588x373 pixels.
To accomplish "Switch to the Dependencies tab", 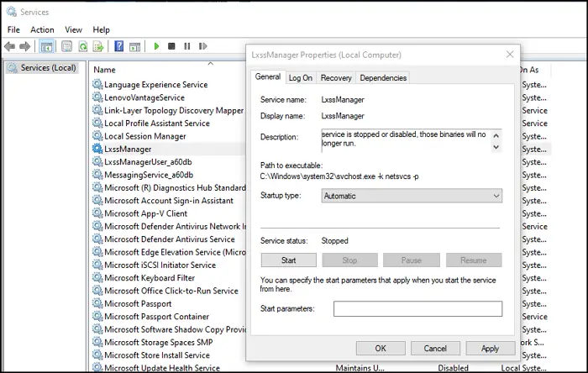I will click(x=383, y=78).
